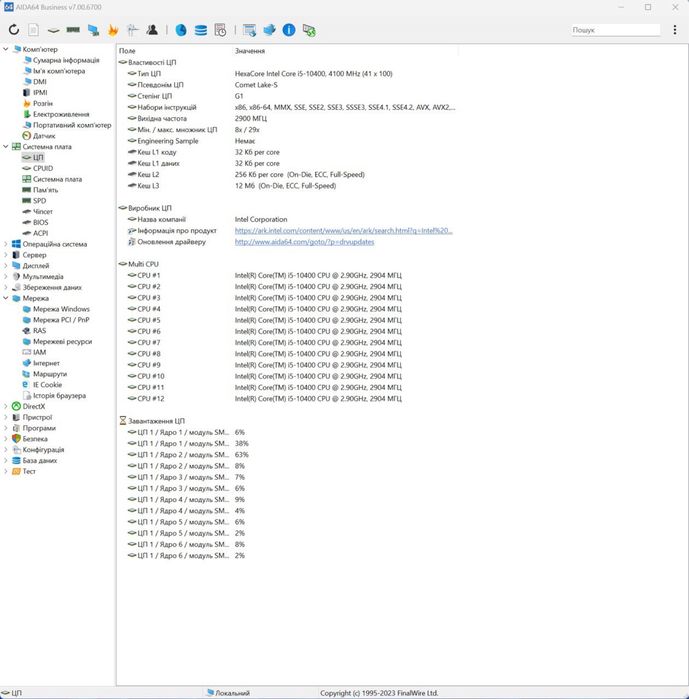Click the Властивості ЦП group header
This screenshot has width=689, height=699.
152,62
